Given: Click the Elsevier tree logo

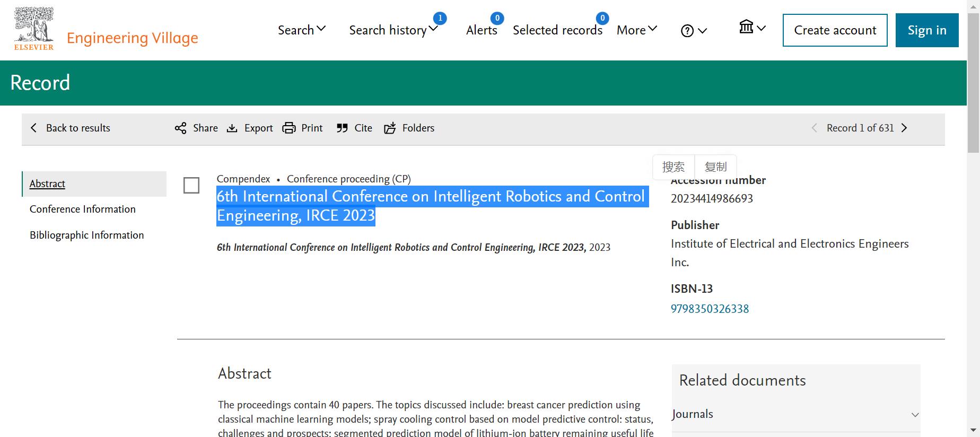Looking at the screenshot, I should click(34, 29).
